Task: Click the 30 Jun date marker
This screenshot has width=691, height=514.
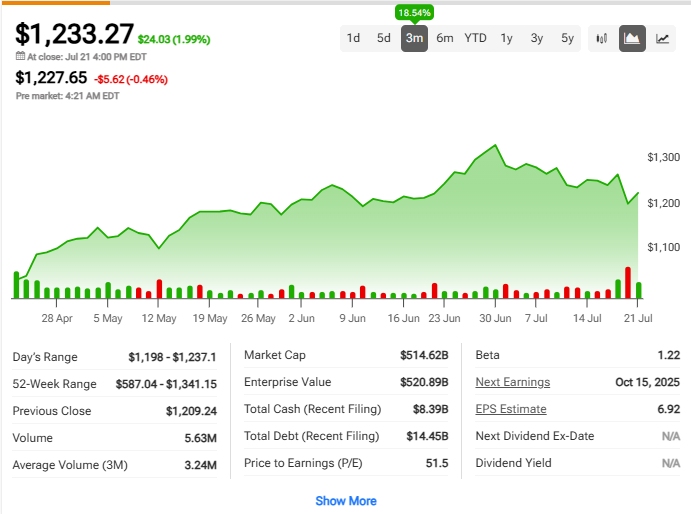Action: pyautogui.click(x=495, y=318)
